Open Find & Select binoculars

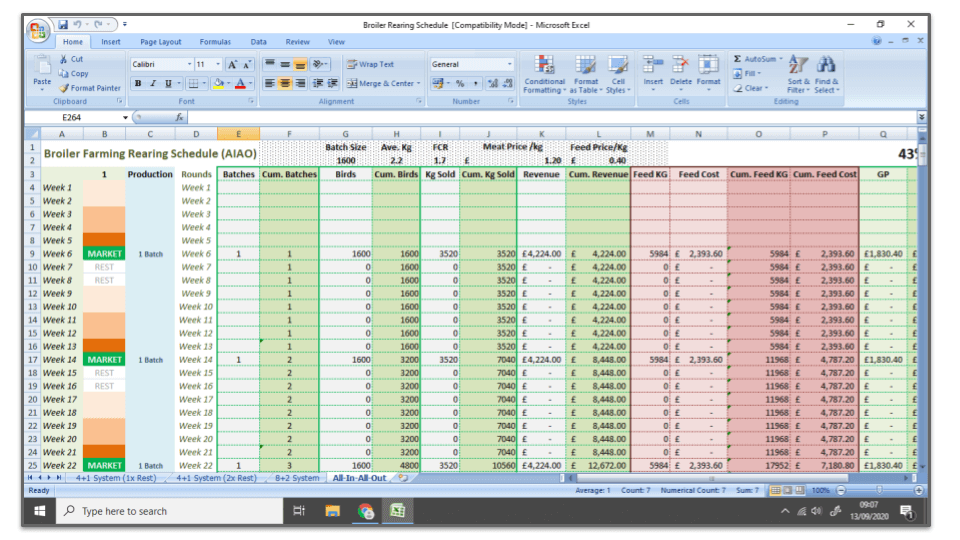tap(827, 74)
